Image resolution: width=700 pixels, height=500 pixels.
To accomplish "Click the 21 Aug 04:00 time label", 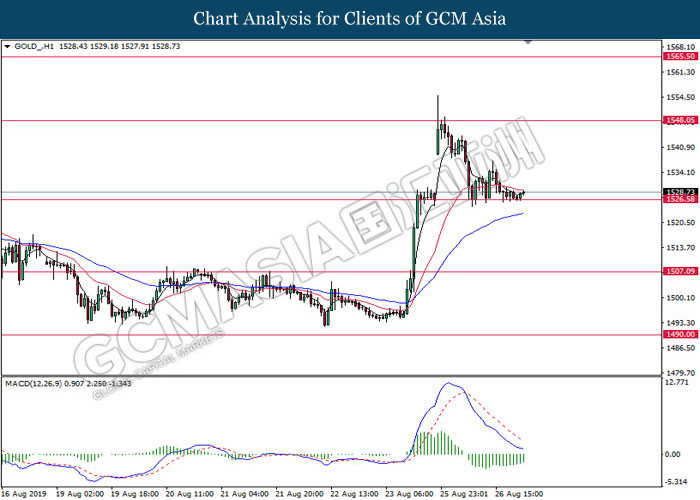I will click(x=245, y=494).
